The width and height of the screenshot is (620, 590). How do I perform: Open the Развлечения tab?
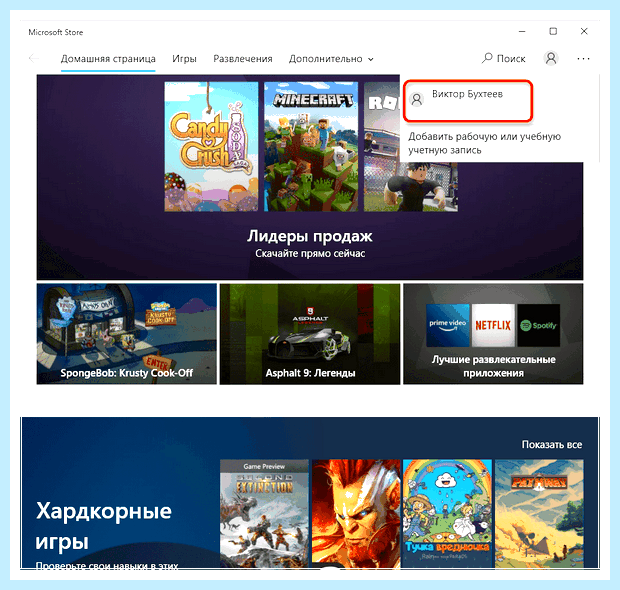point(243,59)
